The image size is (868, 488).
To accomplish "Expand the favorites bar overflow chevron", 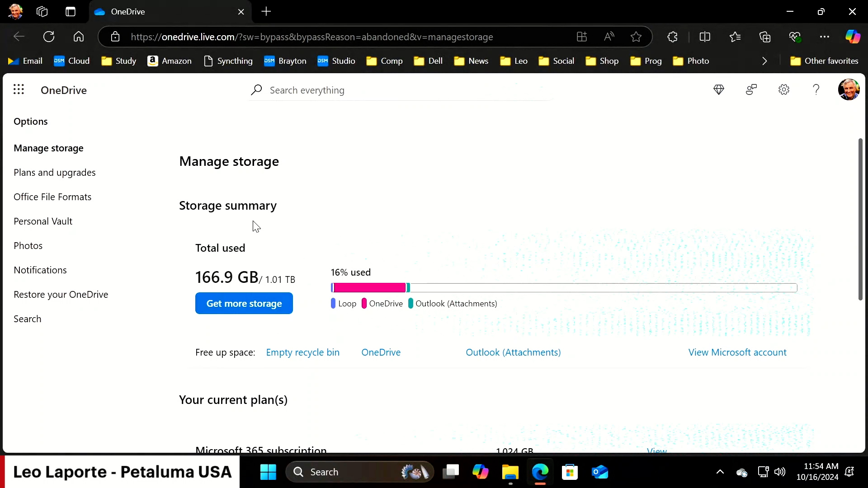I will pyautogui.click(x=764, y=61).
